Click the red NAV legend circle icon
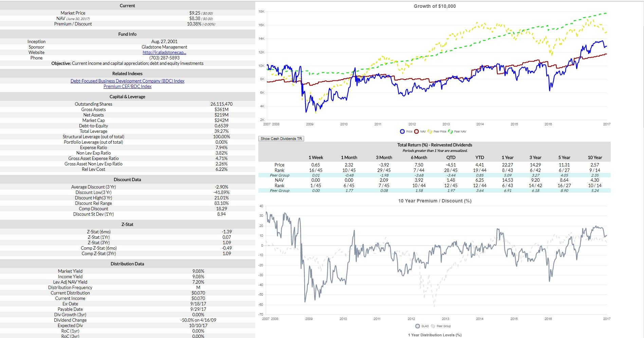 (x=416, y=131)
